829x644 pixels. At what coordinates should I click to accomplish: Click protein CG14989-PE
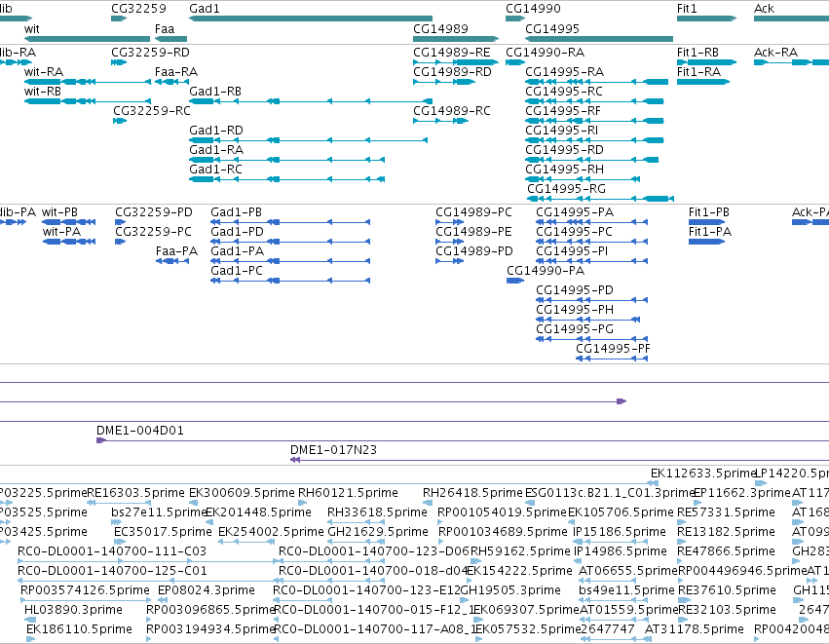(450, 242)
